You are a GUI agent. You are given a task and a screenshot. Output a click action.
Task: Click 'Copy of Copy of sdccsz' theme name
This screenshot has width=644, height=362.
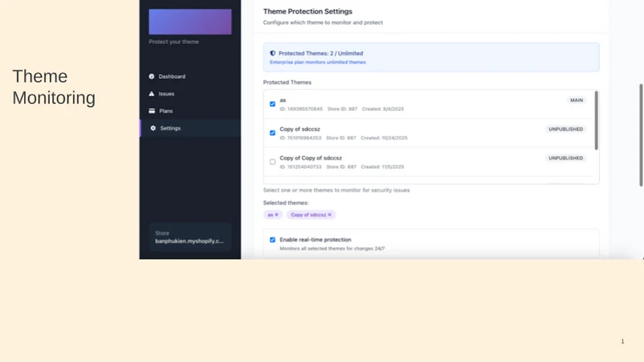tap(311, 158)
